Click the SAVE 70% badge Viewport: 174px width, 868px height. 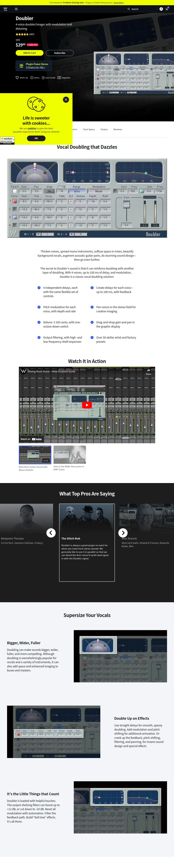click(x=32, y=45)
